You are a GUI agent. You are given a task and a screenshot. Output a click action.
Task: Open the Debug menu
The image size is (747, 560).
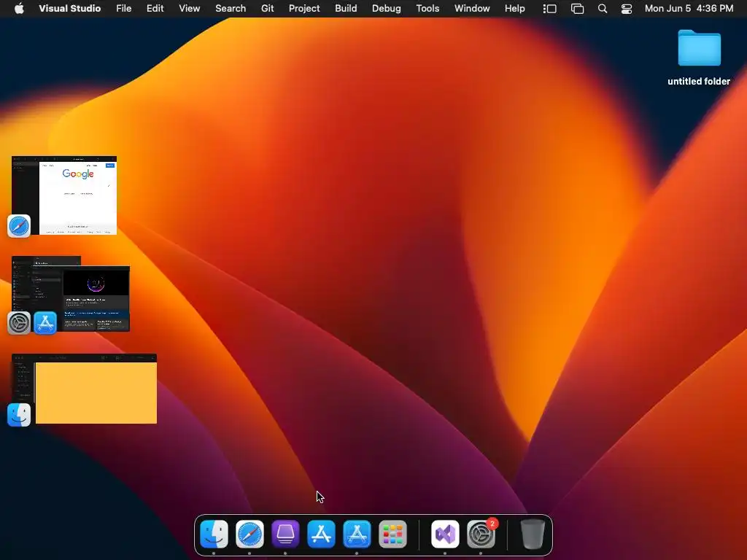click(x=386, y=9)
